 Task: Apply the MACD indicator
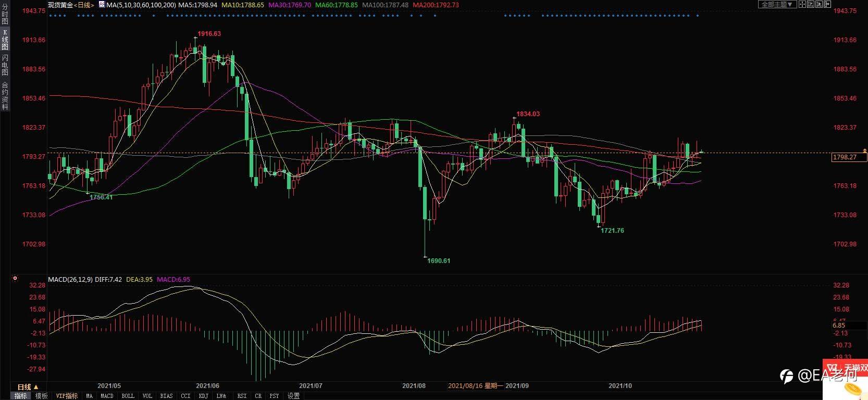[107, 396]
